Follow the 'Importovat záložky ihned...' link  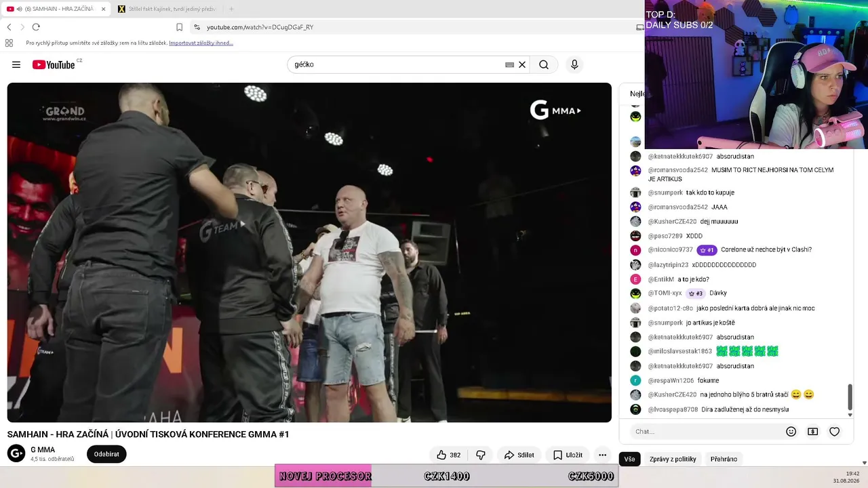tap(201, 43)
